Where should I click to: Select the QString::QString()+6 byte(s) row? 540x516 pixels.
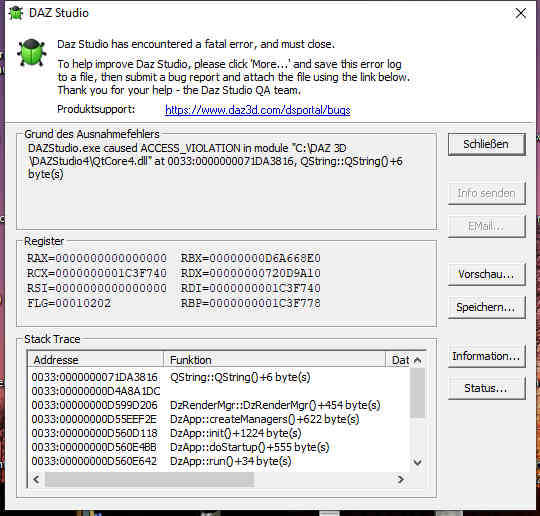pyautogui.click(x=220, y=377)
